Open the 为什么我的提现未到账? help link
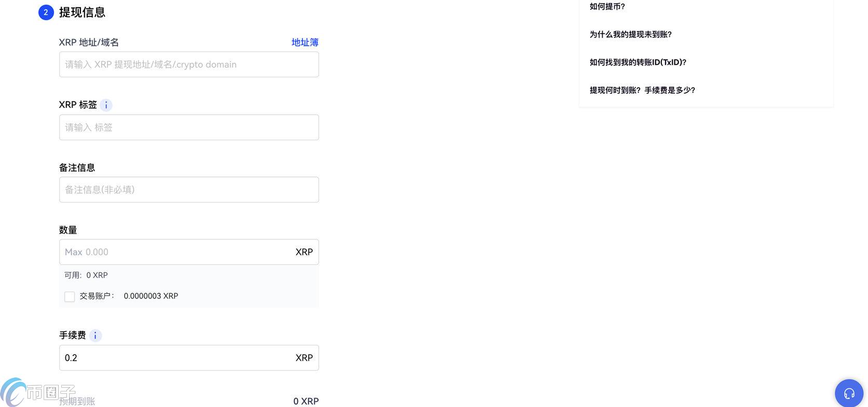868x407 pixels. [630, 34]
